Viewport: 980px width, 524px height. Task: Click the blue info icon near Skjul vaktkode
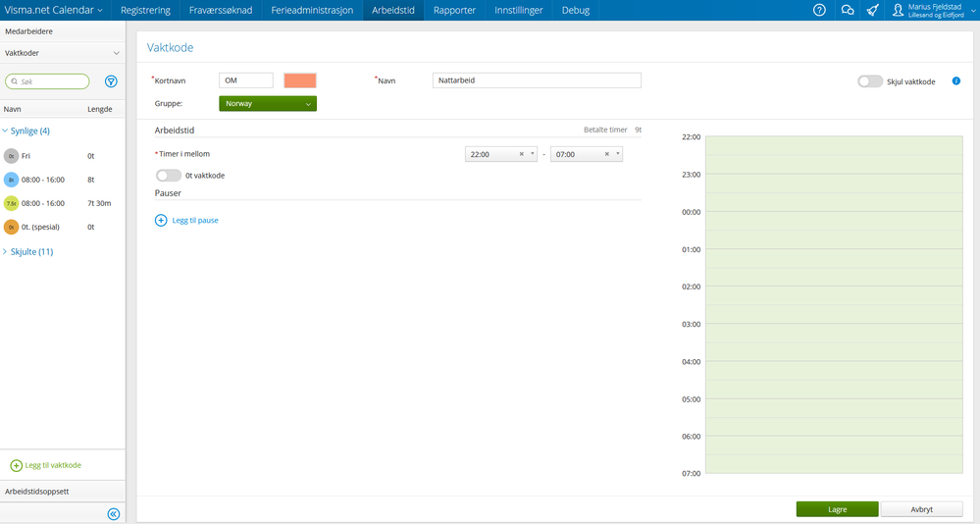tap(955, 81)
